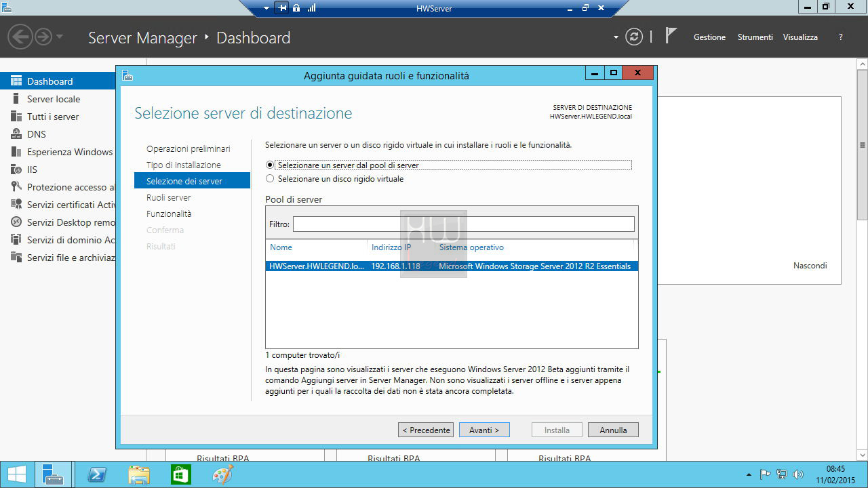Click the volume speaker icon in tray
The image size is (868, 488).
tap(798, 474)
